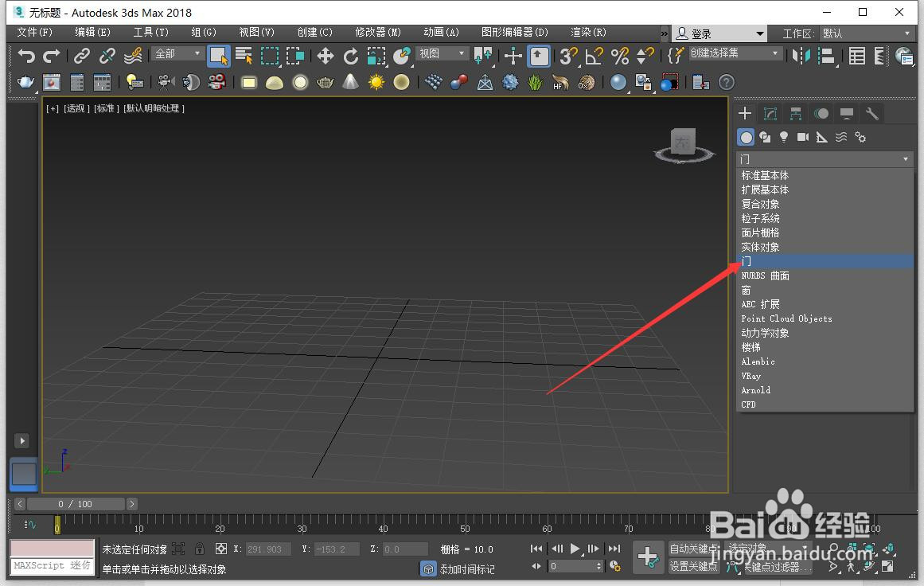Open the 渲染(R) menu
This screenshot has height=586, width=924.
588,32
